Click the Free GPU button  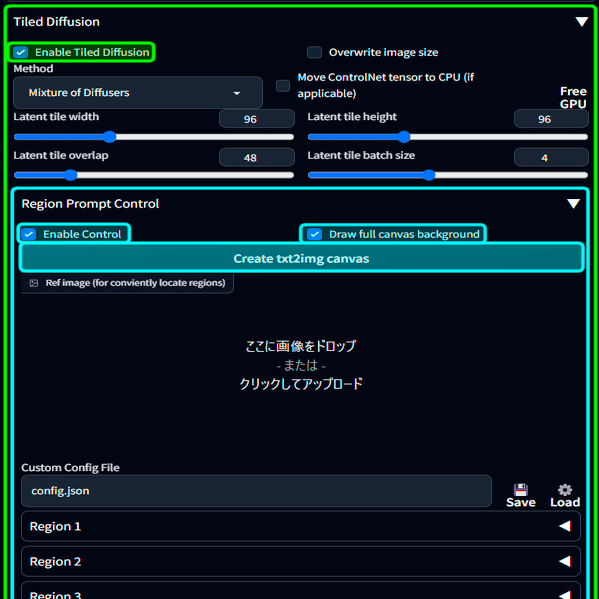coord(573,97)
